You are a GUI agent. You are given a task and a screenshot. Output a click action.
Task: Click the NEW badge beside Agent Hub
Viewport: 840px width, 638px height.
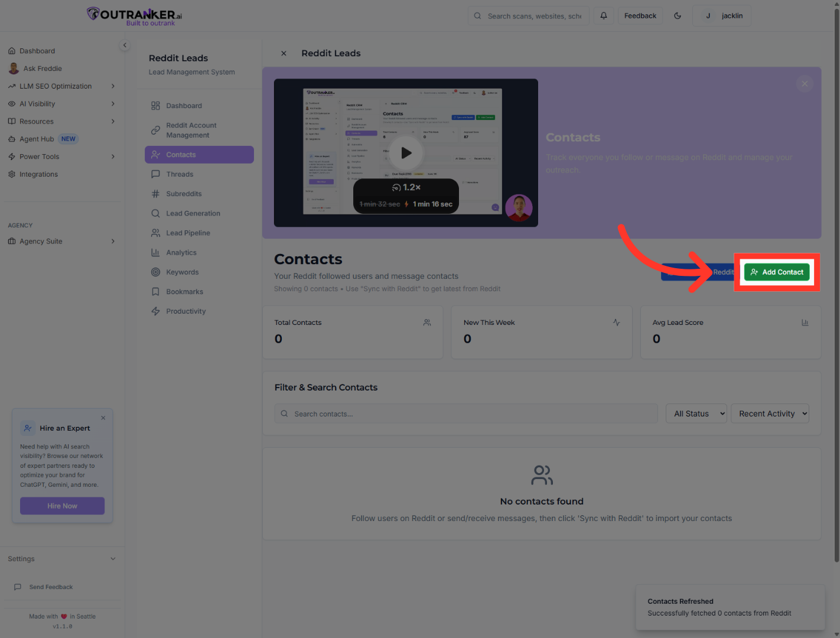click(69, 139)
